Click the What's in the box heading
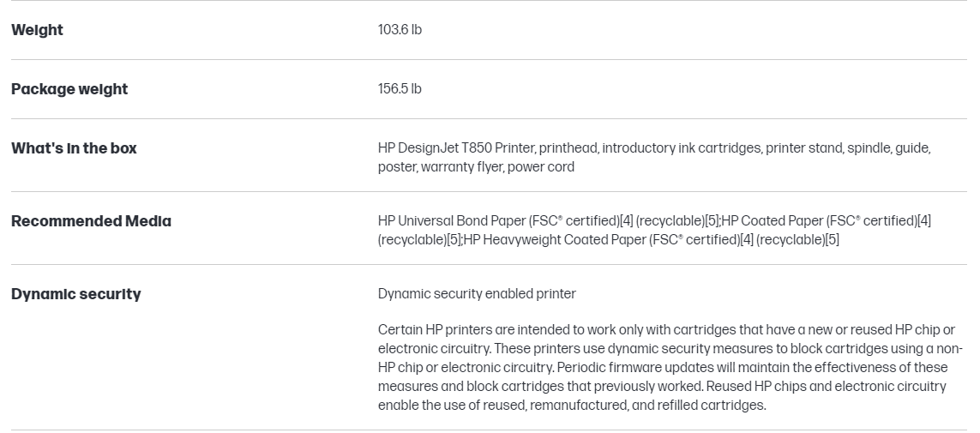Viewport: 980px width, 433px height. (x=74, y=148)
